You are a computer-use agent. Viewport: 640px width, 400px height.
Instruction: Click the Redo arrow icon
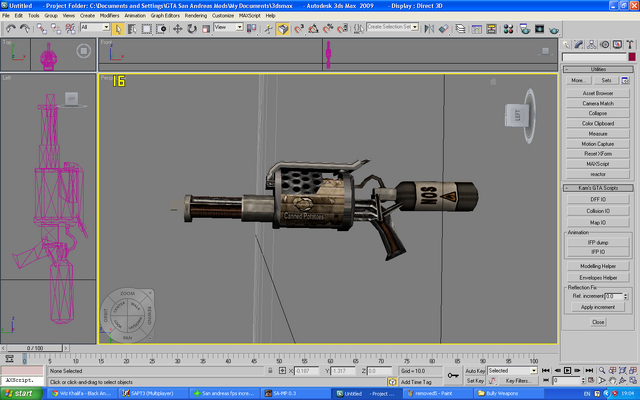[25, 28]
